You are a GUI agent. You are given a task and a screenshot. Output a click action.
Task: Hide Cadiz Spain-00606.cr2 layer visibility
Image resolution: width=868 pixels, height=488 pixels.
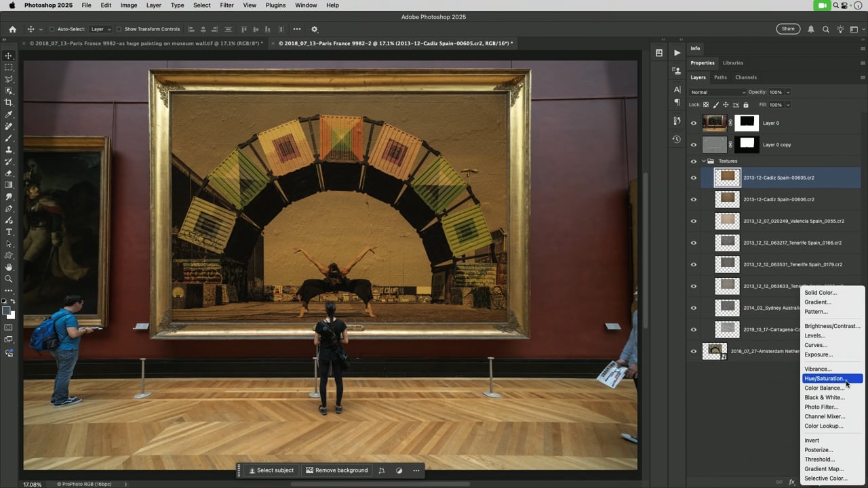(x=693, y=199)
